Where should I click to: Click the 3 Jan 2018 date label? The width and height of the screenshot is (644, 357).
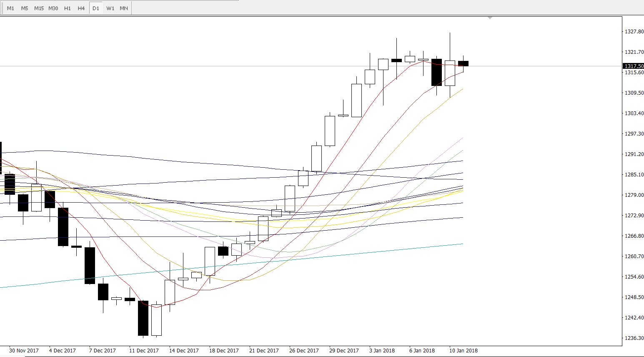[382, 351]
